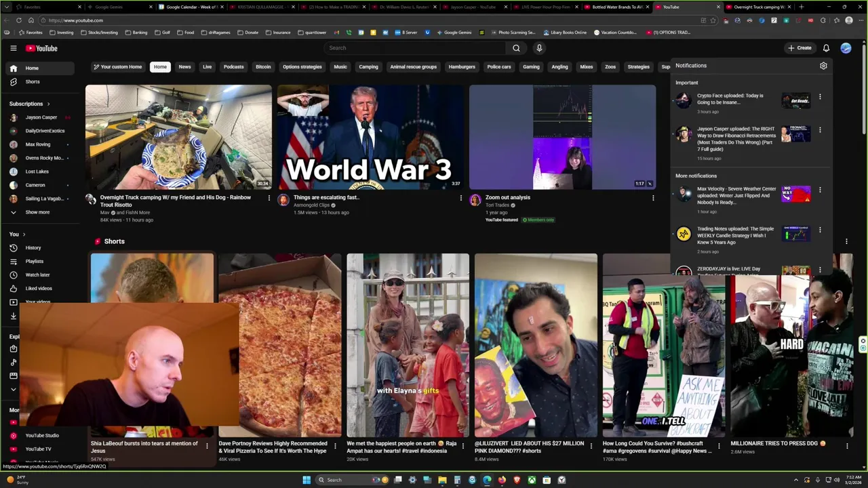Click the Windows taskbar Search box
Screen dimensions: 868x488
tap(351, 480)
